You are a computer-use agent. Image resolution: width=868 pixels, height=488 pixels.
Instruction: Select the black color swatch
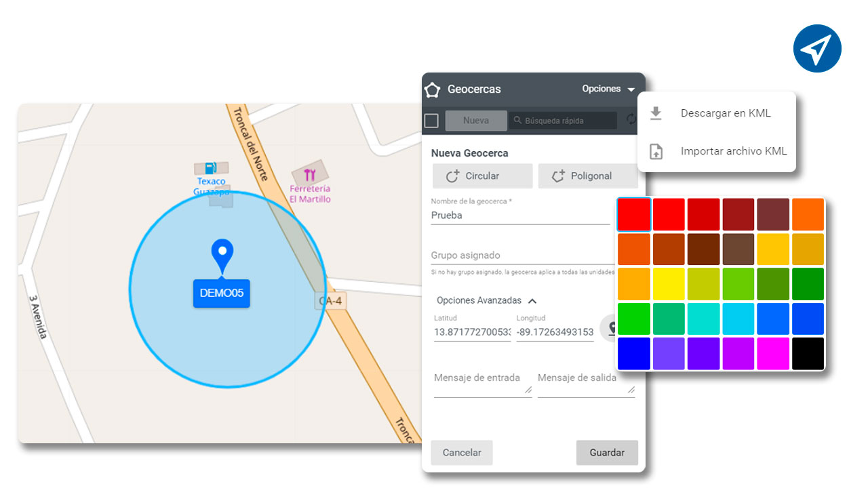click(x=808, y=353)
